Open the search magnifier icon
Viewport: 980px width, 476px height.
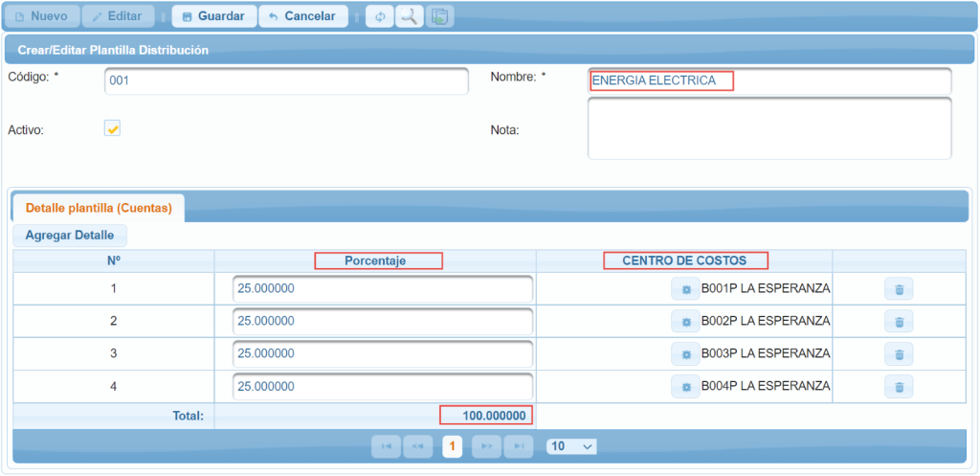410,17
